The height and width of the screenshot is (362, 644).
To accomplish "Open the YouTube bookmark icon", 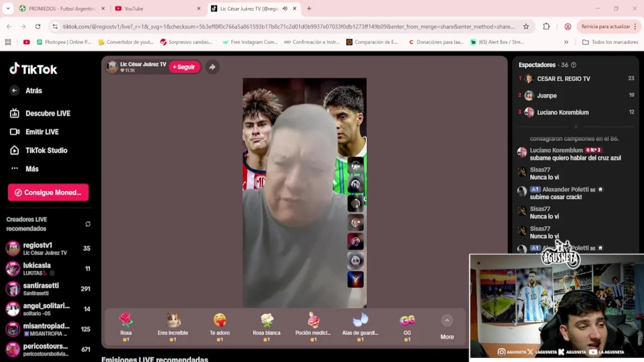I will pyautogui.click(x=27, y=42).
